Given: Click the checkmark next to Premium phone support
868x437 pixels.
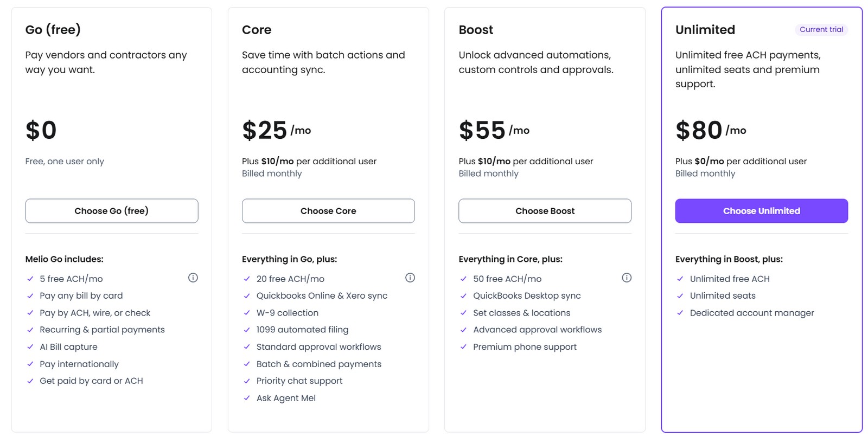Looking at the screenshot, I should click(463, 346).
